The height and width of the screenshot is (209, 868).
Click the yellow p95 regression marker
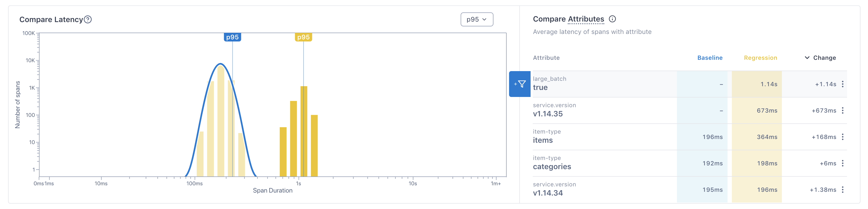(303, 37)
